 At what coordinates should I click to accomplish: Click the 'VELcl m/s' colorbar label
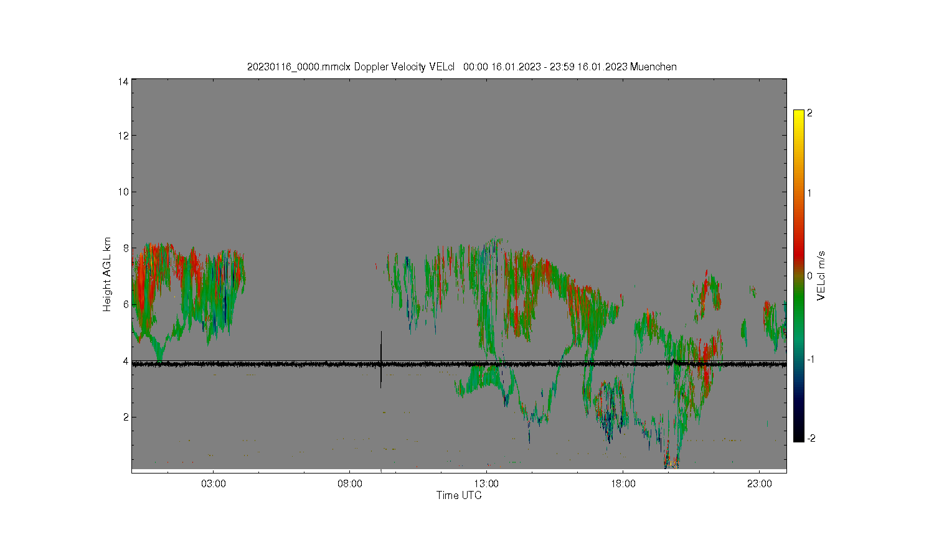[x=821, y=276]
